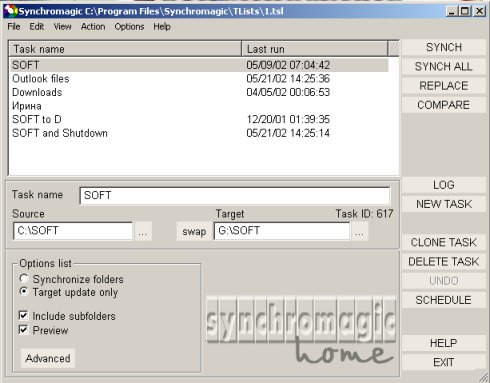Open the Help menu
Image resolution: width=490 pixels, height=383 pixels.
tap(162, 27)
